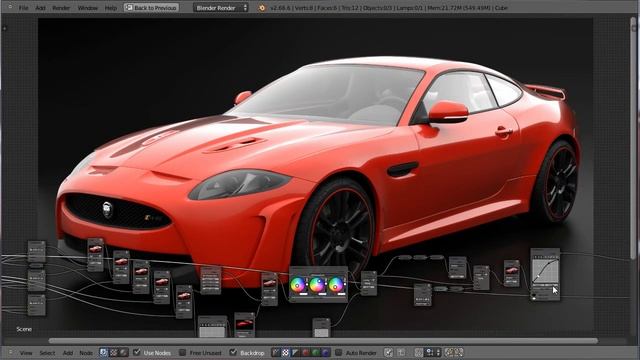Click the 'Tris:12' statistic in the header

351,8
